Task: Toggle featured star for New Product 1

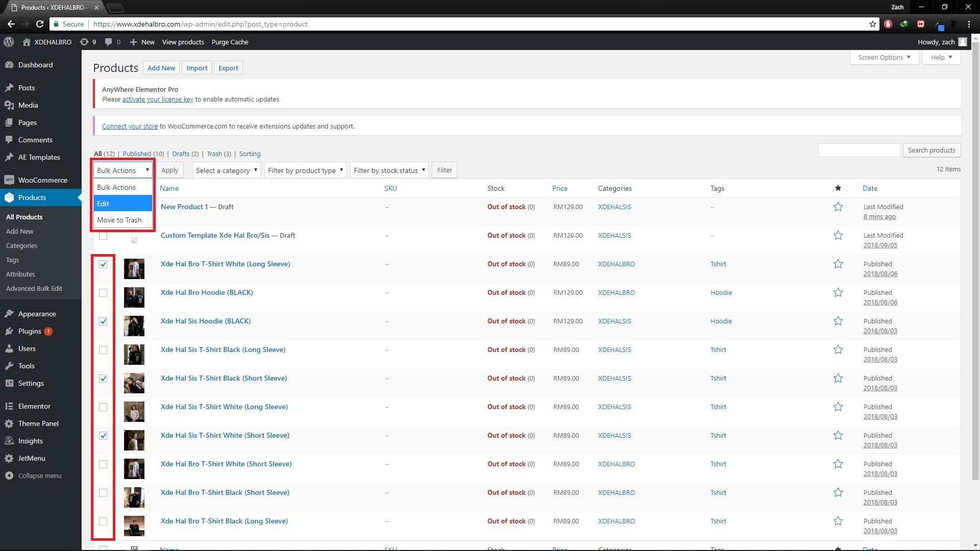Action: pyautogui.click(x=838, y=207)
